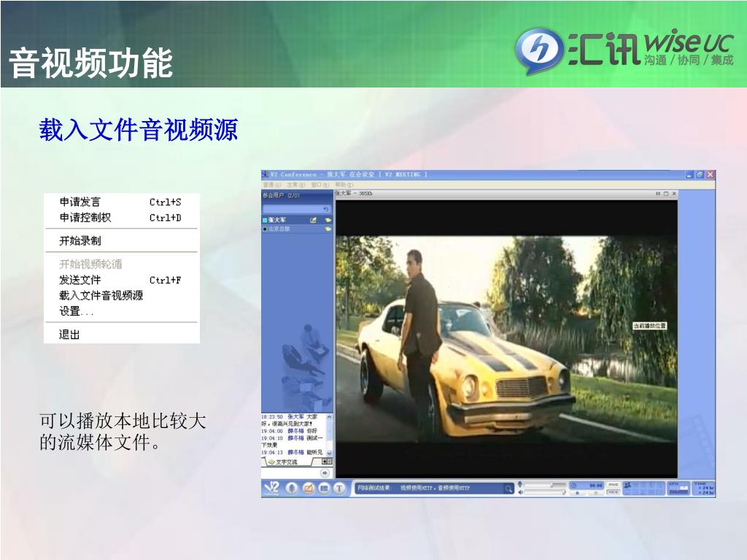Select participant 北京总部 in the user list

point(296,229)
